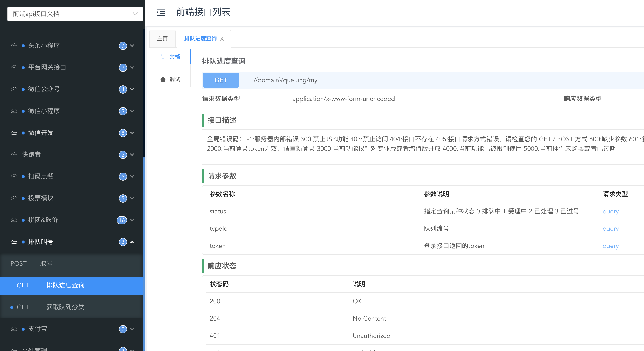This screenshot has height=351, width=644.
Task: Click the sidebar collapse menu icon
Action: (160, 12)
